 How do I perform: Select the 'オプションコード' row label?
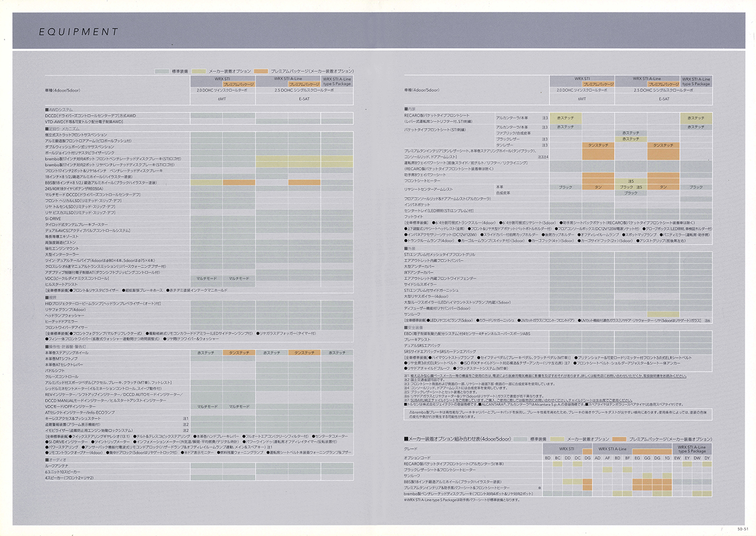417,458
